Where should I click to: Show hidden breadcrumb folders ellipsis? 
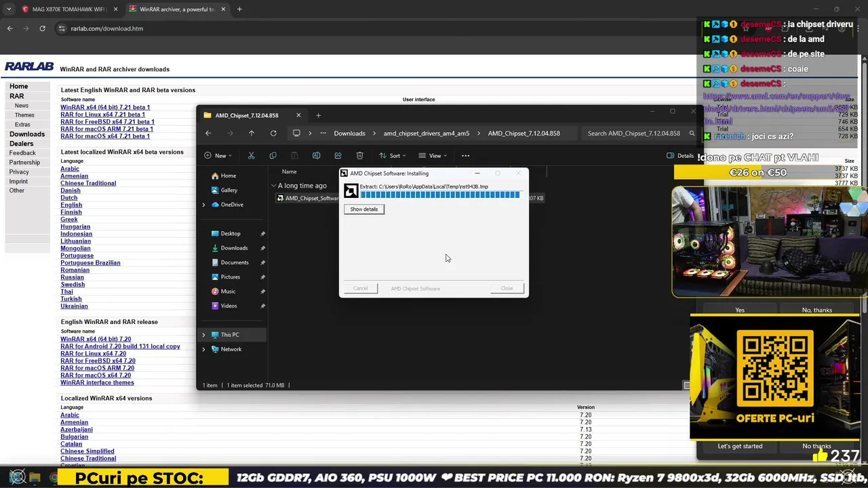pyautogui.click(x=323, y=134)
